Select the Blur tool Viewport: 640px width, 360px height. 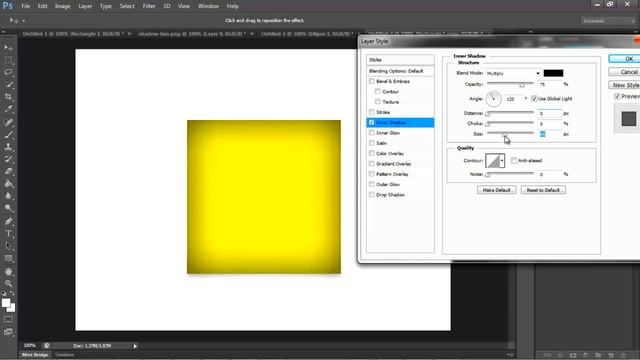click(x=8, y=196)
